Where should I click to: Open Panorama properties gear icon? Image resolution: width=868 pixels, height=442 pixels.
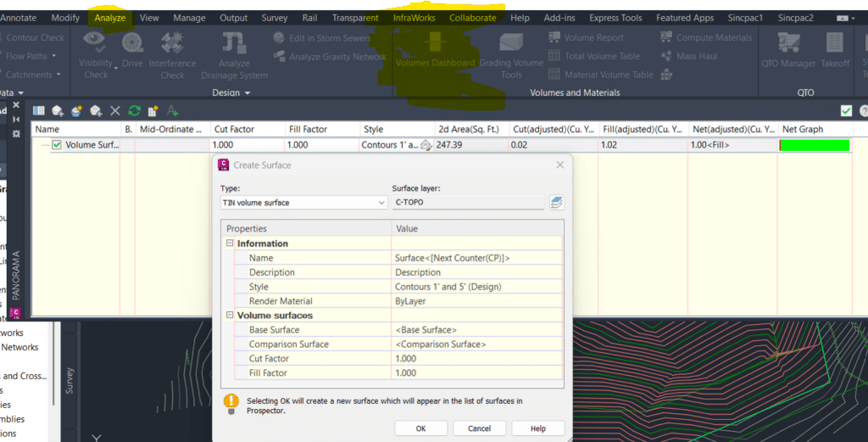point(16,133)
